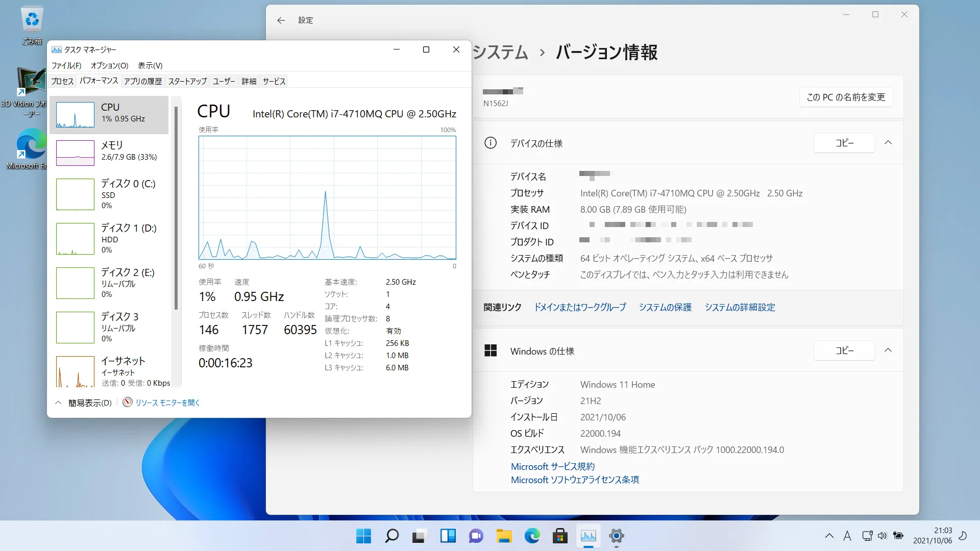This screenshot has width=980, height=551.
Task: Switch to the App history tab
Action: coord(143,81)
